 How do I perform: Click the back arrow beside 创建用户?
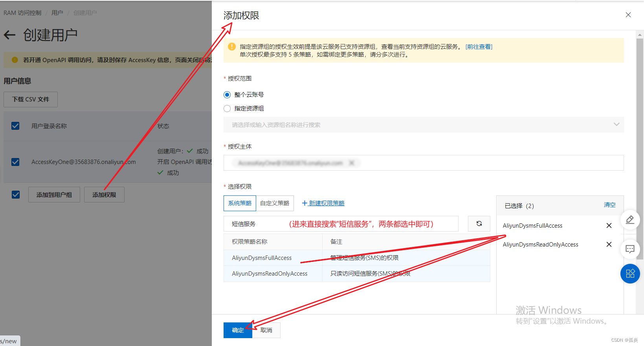point(9,35)
